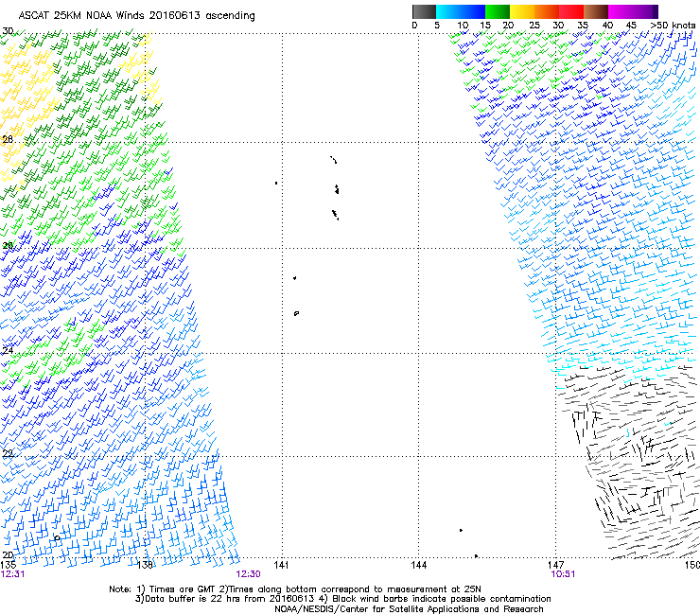Click the longitude label "141"

point(281,566)
